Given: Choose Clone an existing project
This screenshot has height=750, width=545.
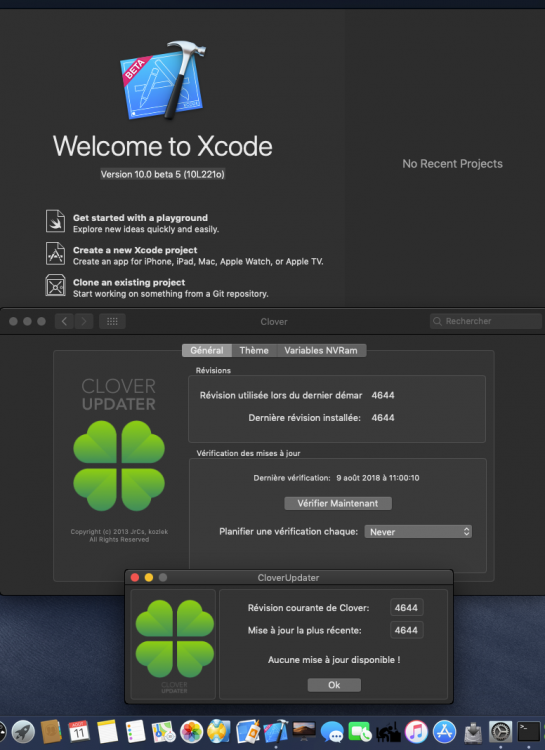Looking at the screenshot, I should tap(129, 282).
